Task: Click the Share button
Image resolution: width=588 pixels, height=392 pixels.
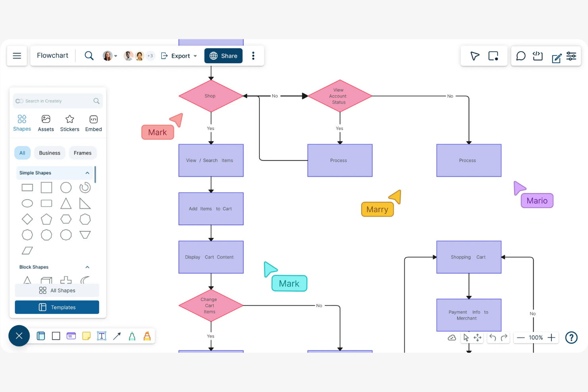Action: tap(223, 56)
